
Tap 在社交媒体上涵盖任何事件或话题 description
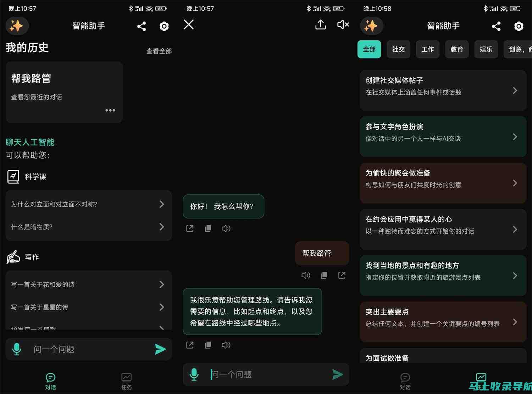[x=414, y=92]
